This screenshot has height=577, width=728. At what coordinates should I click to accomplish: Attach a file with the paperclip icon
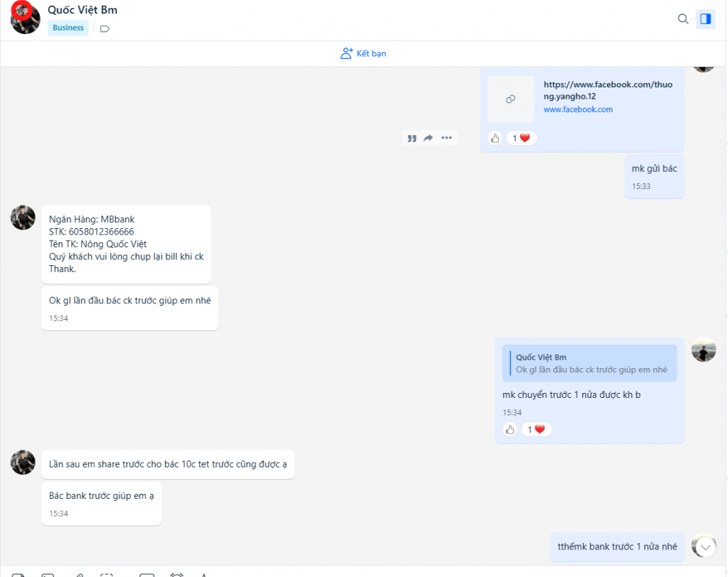pos(78,574)
